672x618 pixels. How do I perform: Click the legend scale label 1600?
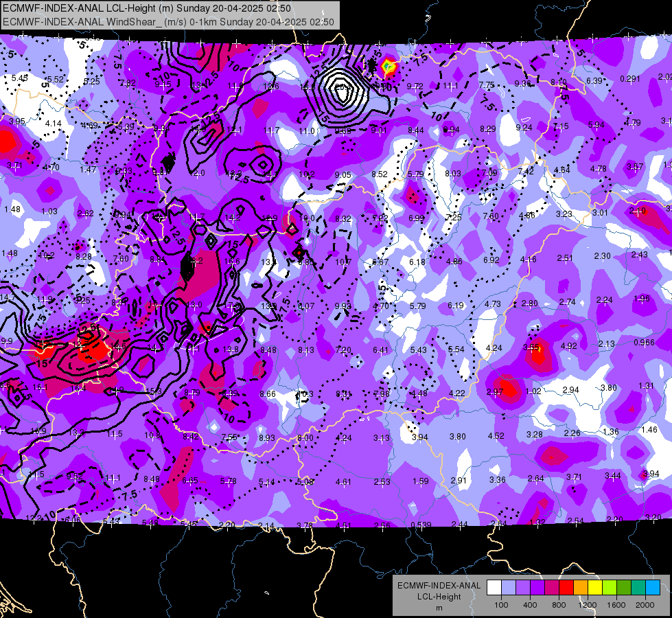coord(616,605)
